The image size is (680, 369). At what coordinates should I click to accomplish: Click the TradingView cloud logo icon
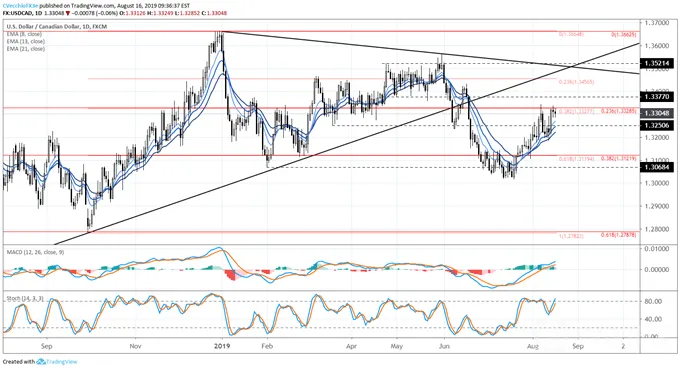coord(41,362)
